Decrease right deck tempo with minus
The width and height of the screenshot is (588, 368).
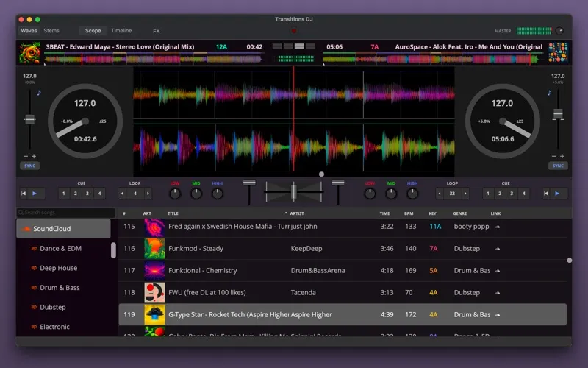point(554,156)
